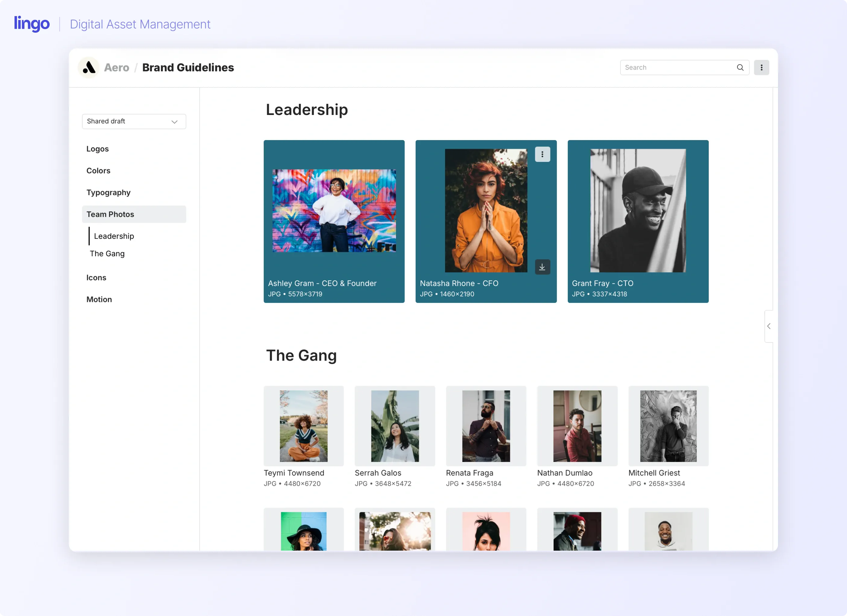The height and width of the screenshot is (616, 847).
Task: Open the Shared draft dropdown
Action: [x=134, y=121]
